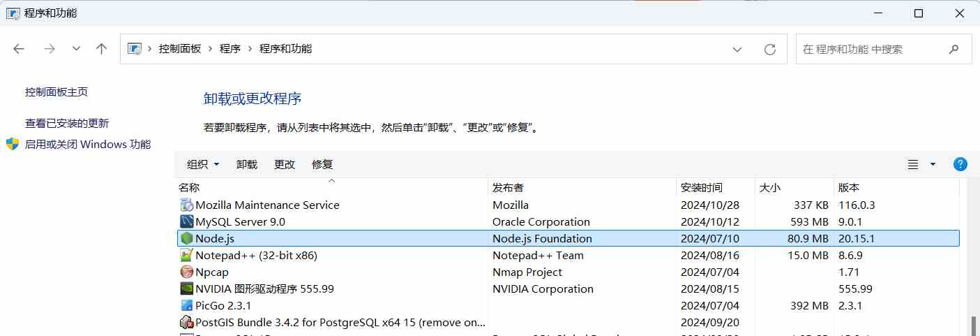Click Node.js Foundation publisher cell
The image size is (980, 336).
(x=542, y=238)
